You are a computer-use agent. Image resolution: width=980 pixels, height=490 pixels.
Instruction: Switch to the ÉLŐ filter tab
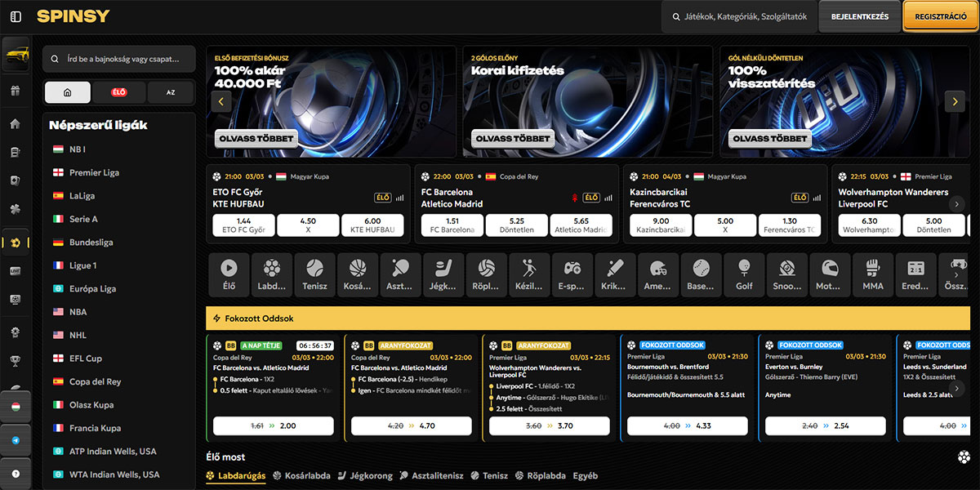(119, 92)
